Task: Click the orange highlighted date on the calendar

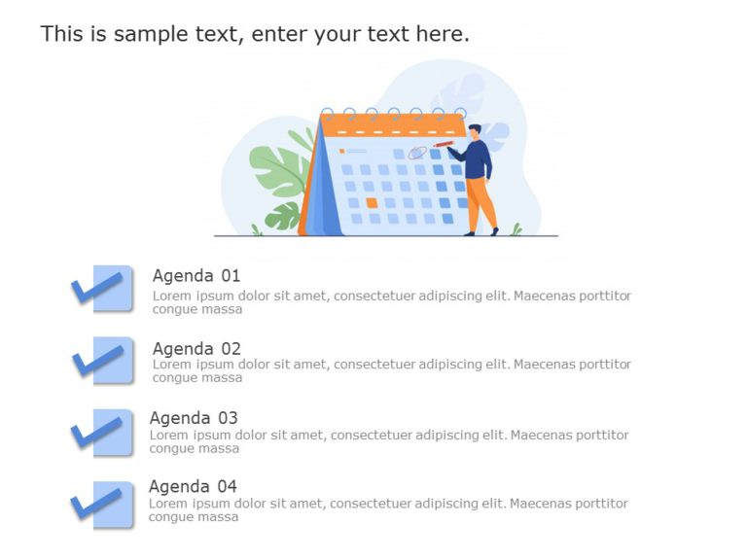Action: tap(371, 203)
